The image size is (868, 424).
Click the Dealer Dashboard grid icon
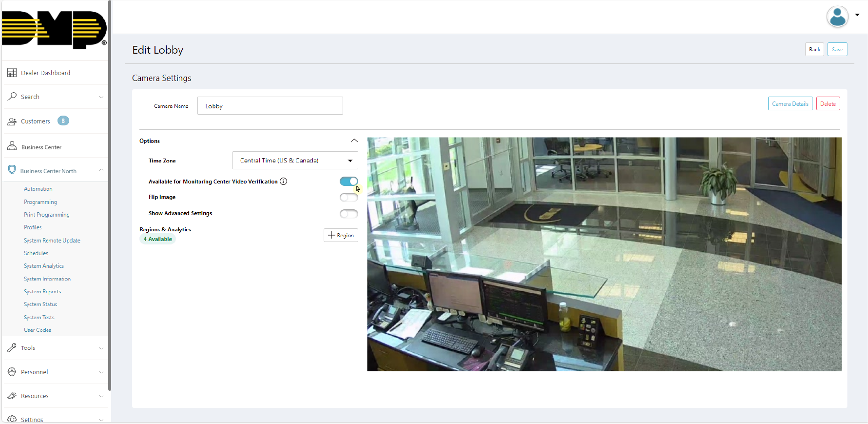point(12,73)
